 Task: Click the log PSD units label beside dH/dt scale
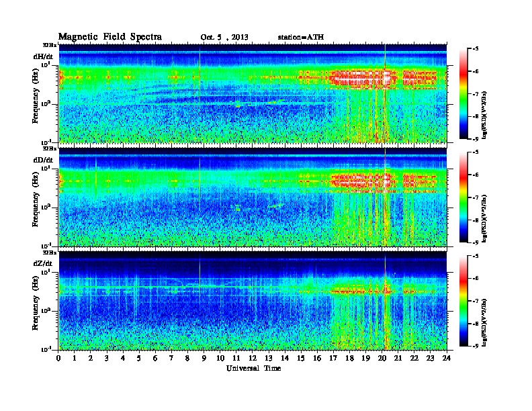485,115
